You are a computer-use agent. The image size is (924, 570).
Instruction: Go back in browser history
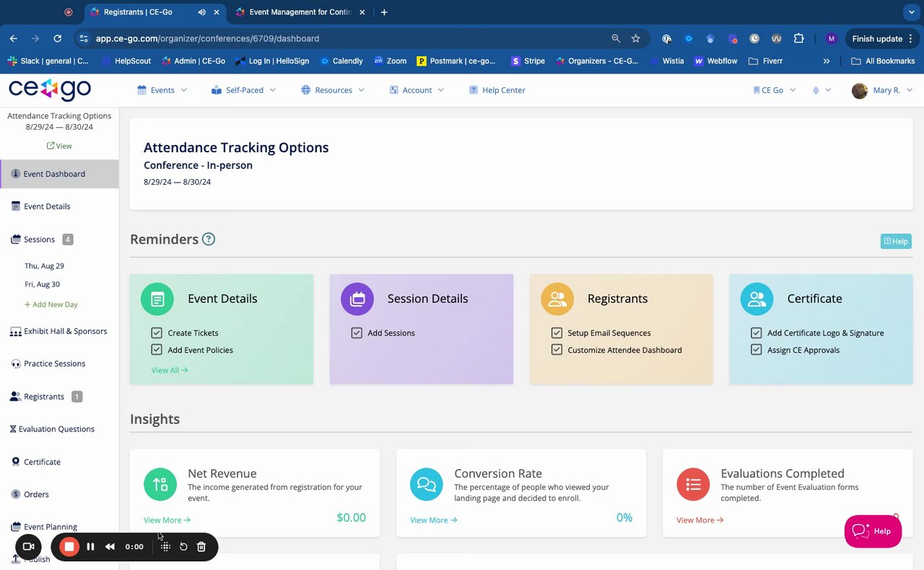click(14, 38)
